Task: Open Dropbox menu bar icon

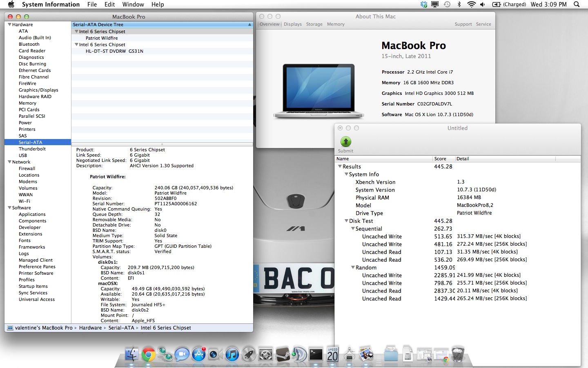Action: click(424, 4)
